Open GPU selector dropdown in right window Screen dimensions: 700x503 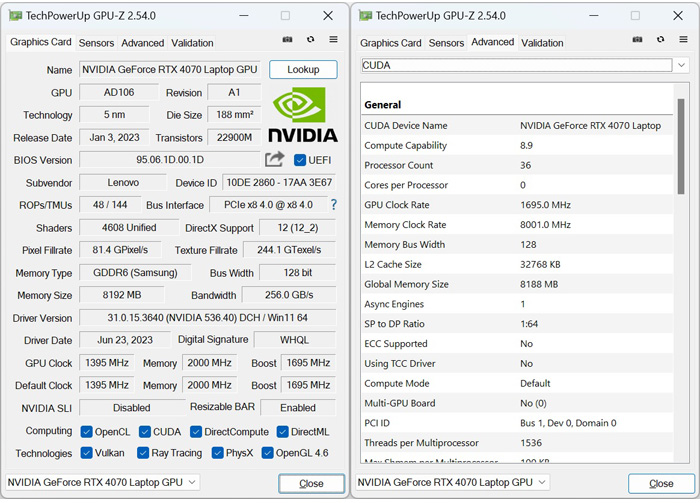(x=452, y=482)
